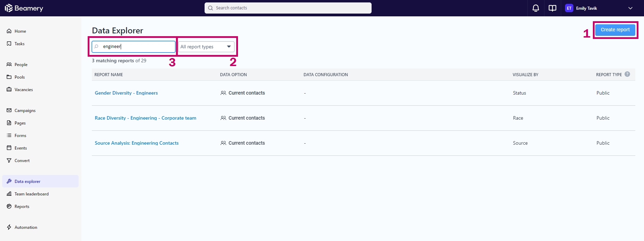The width and height of the screenshot is (644, 241).
Task: Click Public in Race Diversity row
Action: tap(603, 118)
